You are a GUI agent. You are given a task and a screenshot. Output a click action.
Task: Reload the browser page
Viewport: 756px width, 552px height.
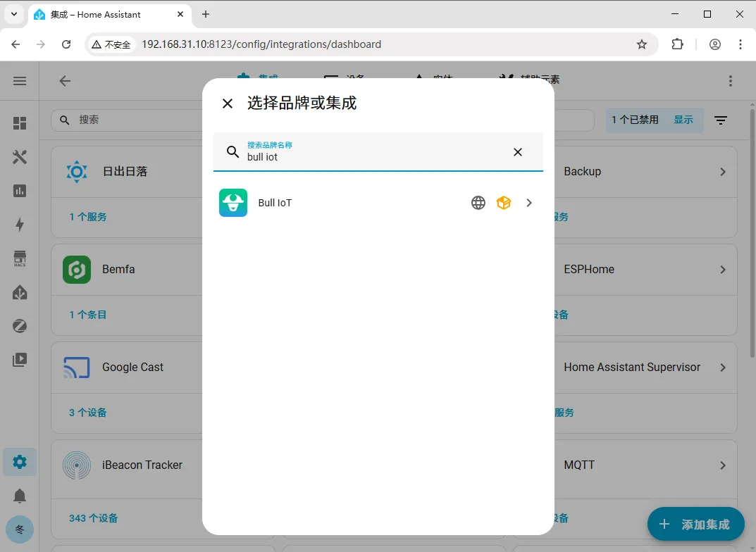click(66, 44)
